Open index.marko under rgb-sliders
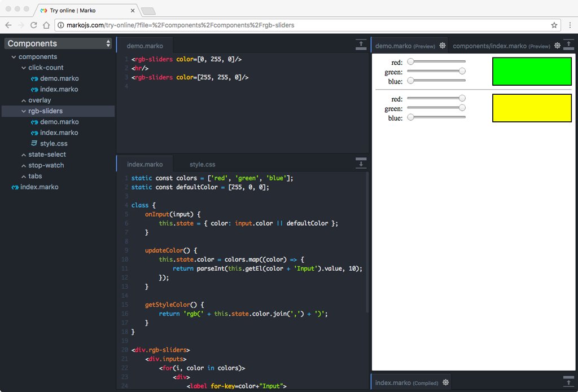The image size is (578, 392). click(x=59, y=133)
